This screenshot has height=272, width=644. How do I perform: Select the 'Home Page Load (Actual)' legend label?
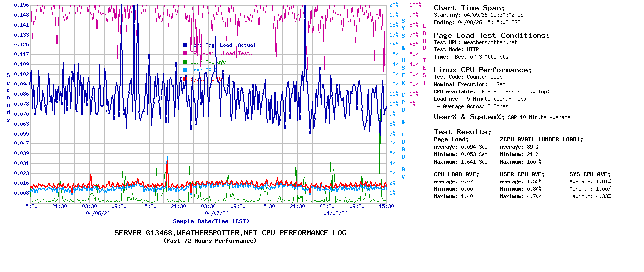click(224, 45)
